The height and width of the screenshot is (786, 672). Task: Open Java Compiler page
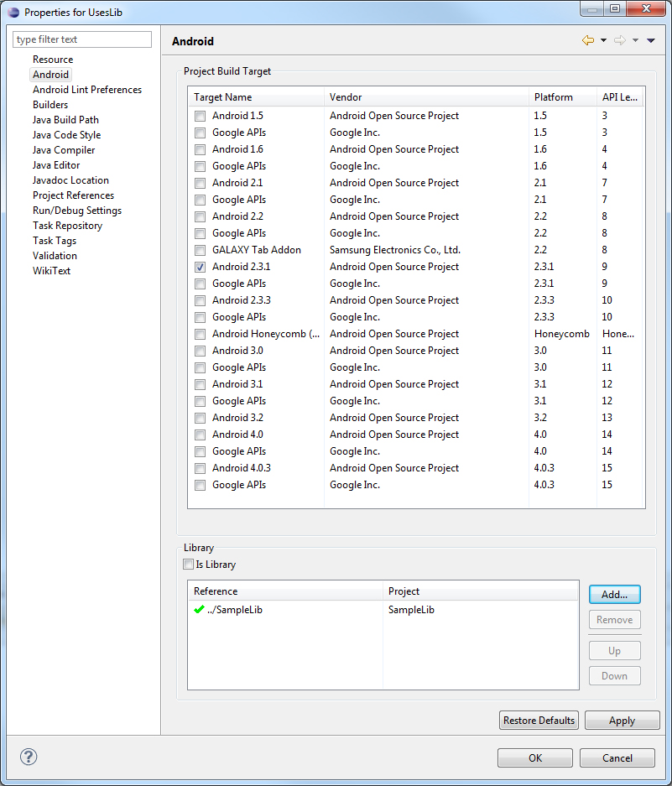[x=64, y=150]
